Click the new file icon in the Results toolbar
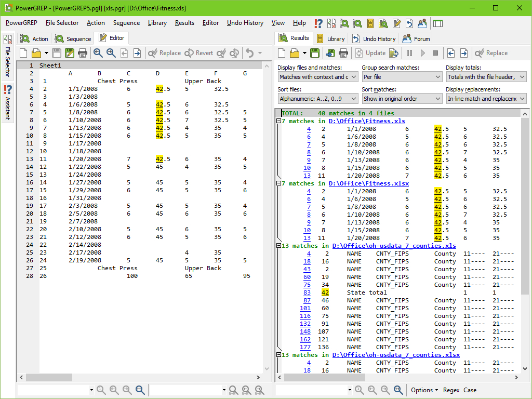This screenshot has width=532, height=399. pyautogui.click(x=282, y=53)
